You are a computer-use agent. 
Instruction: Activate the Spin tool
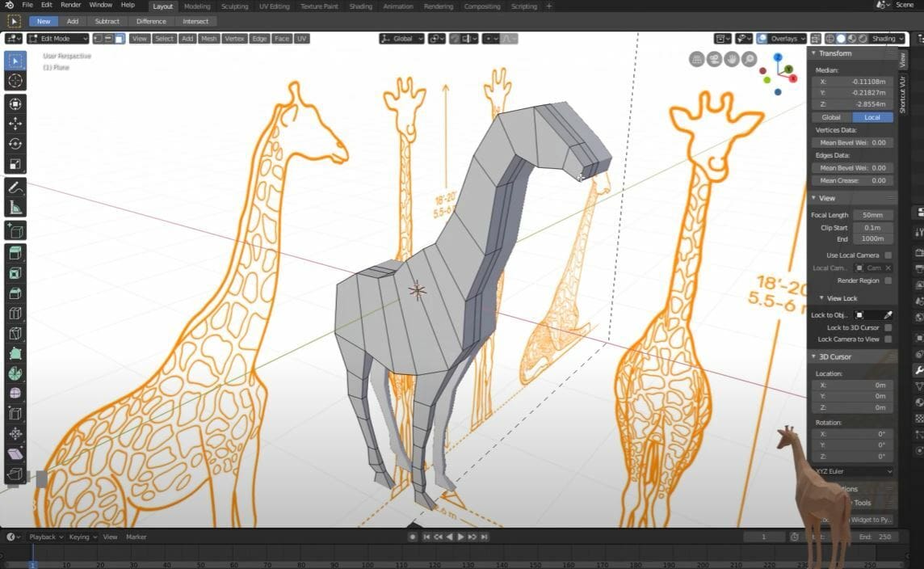point(15,374)
